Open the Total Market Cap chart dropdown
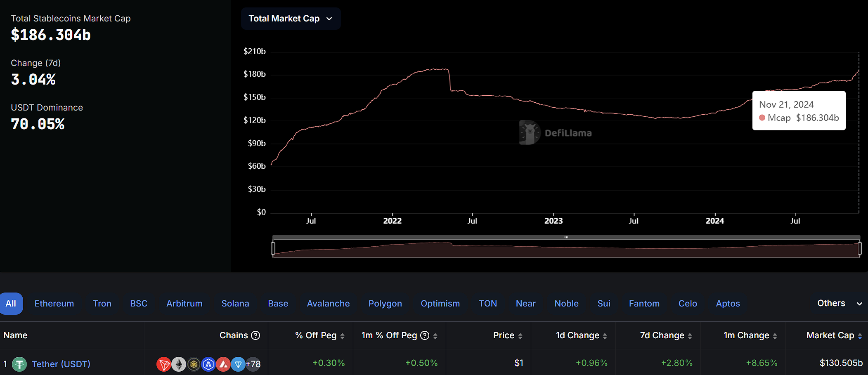This screenshot has width=868, height=375. [x=291, y=19]
